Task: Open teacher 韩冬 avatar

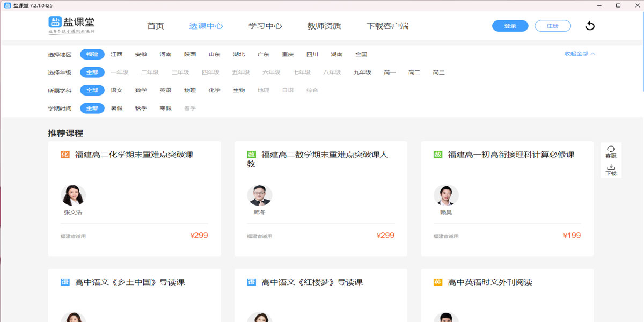Action: pyautogui.click(x=260, y=195)
